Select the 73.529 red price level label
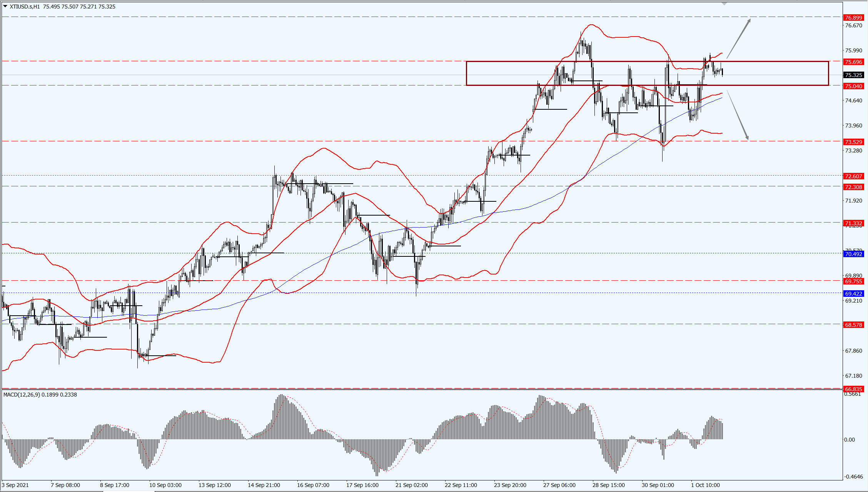This screenshot has width=868, height=492. (853, 142)
